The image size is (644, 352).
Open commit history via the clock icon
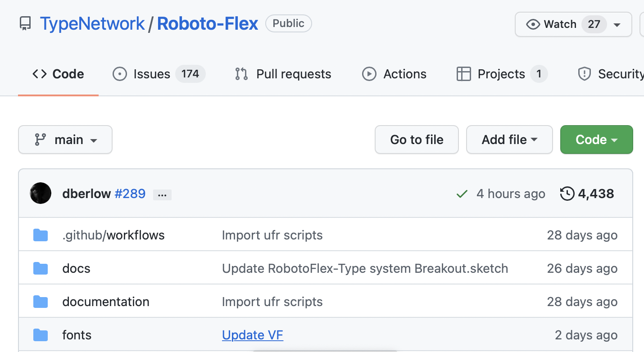[x=568, y=194]
